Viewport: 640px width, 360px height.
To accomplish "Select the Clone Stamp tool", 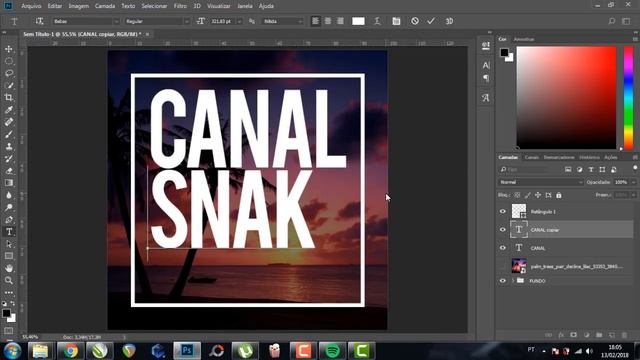I will click(9, 147).
